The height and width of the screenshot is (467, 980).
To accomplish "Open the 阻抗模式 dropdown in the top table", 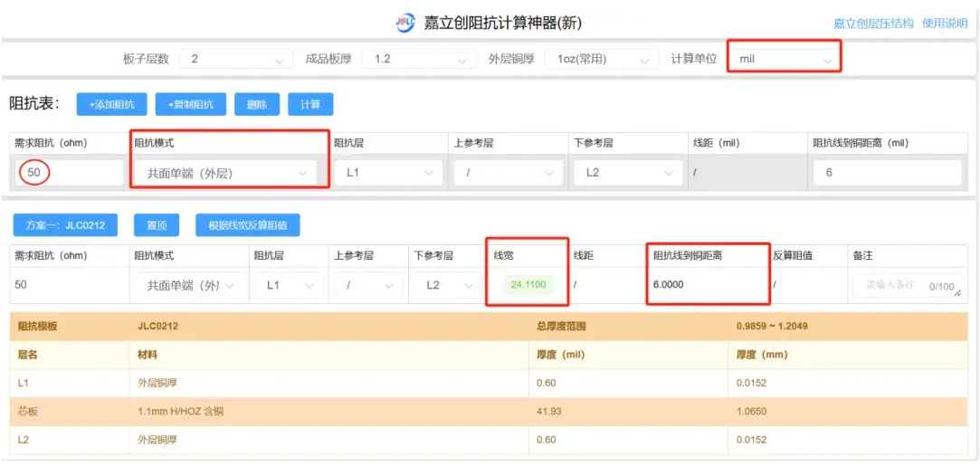I will pyautogui.click(x=225, y=173).
